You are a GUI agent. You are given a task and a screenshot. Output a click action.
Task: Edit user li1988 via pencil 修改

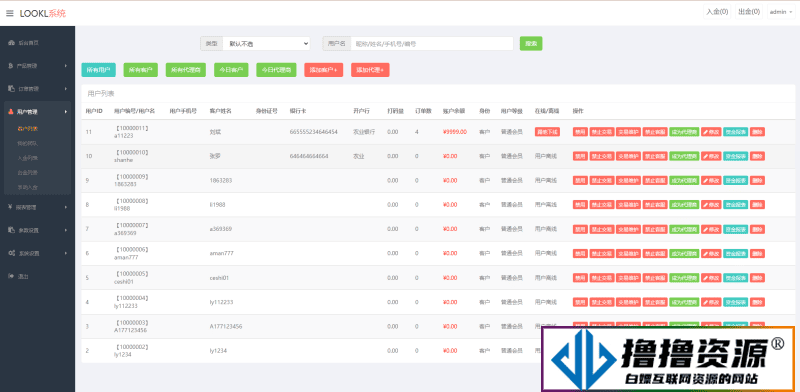click(711, 205)
